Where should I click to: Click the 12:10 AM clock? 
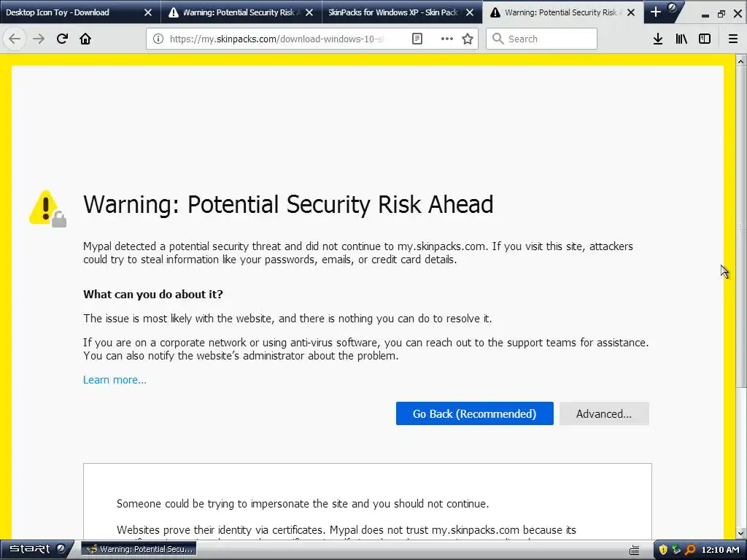(x=720, y=550)
